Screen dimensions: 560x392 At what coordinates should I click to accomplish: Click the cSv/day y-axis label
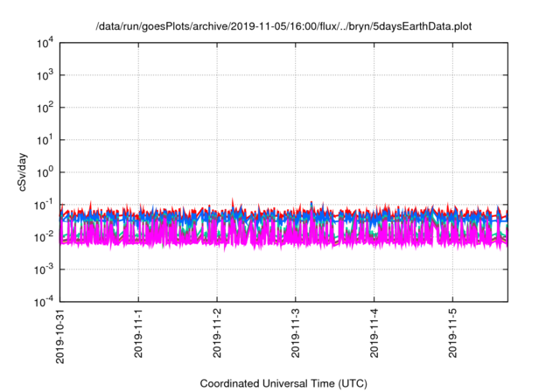(x=22, y=172)
